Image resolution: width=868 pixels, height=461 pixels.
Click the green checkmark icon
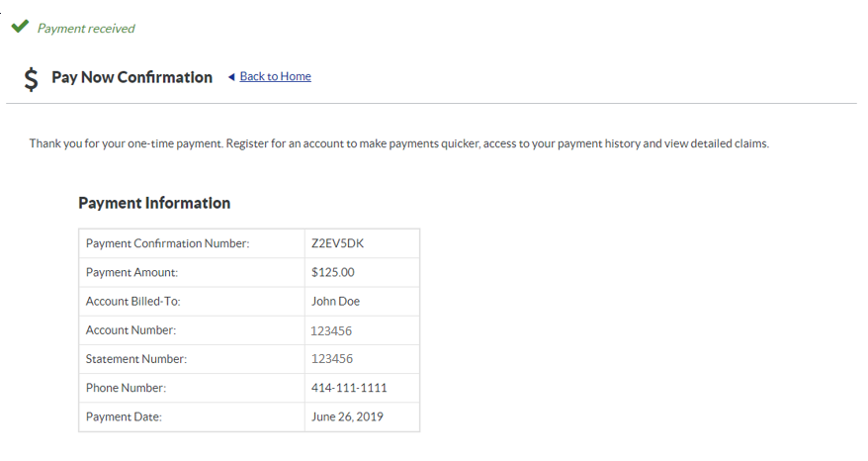(x=18, y=28)
